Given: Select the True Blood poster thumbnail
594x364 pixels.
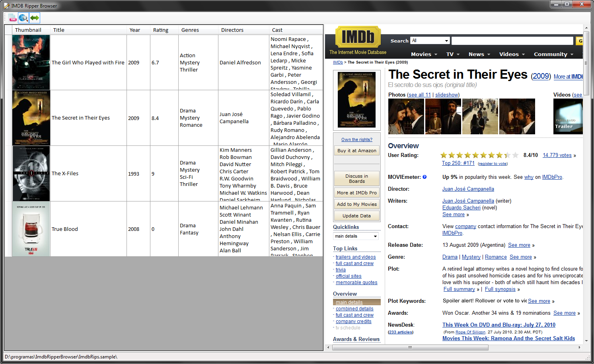Looking at the screenshot, I should (x=31, y=229).
